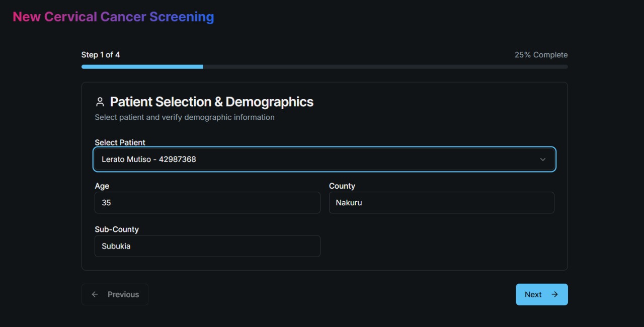The width and height of the screenshot is (644, 327).
Task: Click the Previous button text
Action: tap(123, 295)
